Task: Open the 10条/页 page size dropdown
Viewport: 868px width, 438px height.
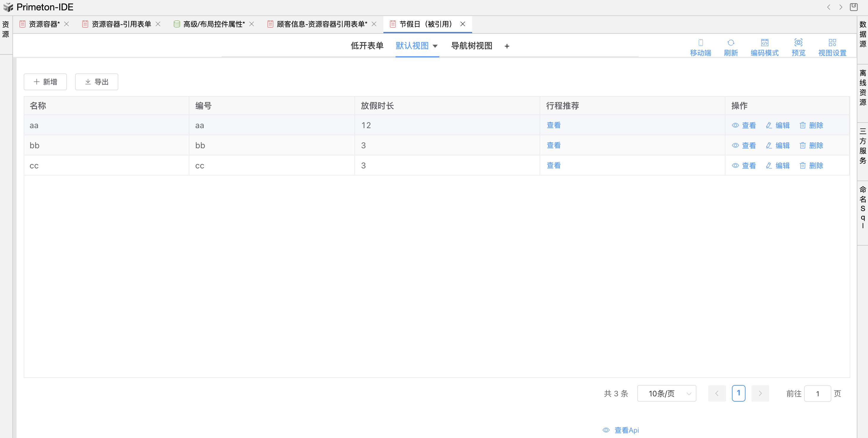Action: coord(666,393)
